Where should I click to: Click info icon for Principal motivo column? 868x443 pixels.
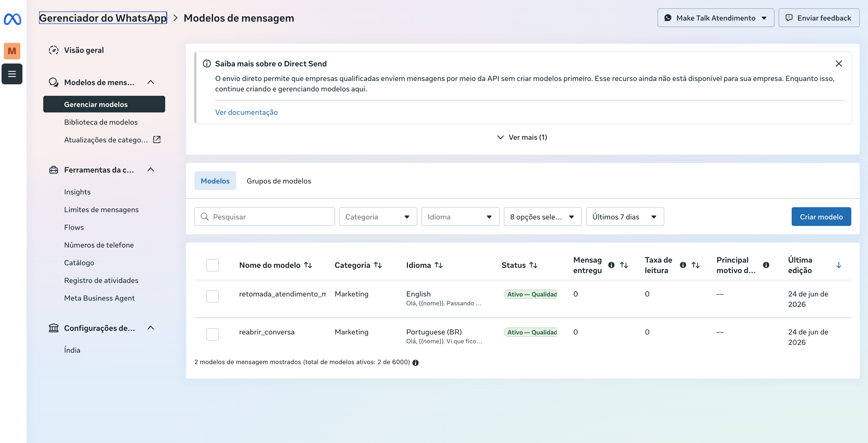tap(766, 265)
